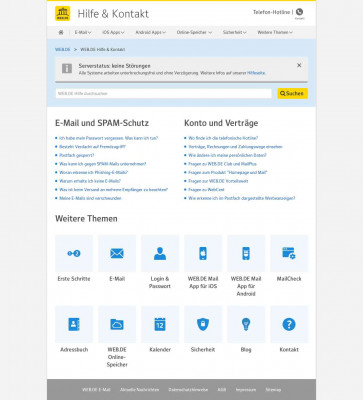
Task: Open link about dargestellte Werbeanzeigen im Postfach
Action: (242, 198)
